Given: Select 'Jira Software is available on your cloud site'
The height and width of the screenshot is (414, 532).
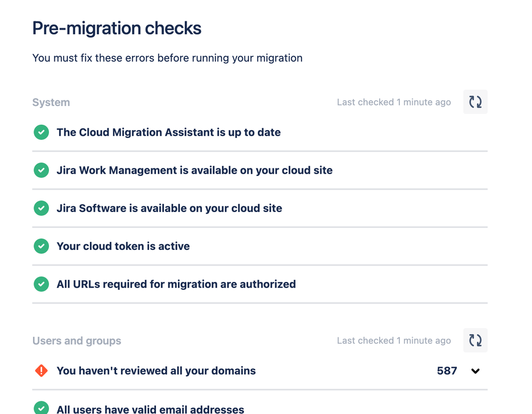Looking at the screenshot, I should click(x=169, y=208).
